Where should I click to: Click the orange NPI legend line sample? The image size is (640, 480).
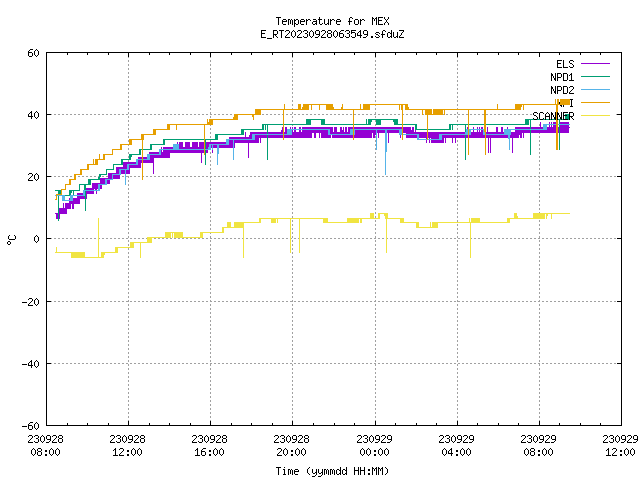click(595, 103)
